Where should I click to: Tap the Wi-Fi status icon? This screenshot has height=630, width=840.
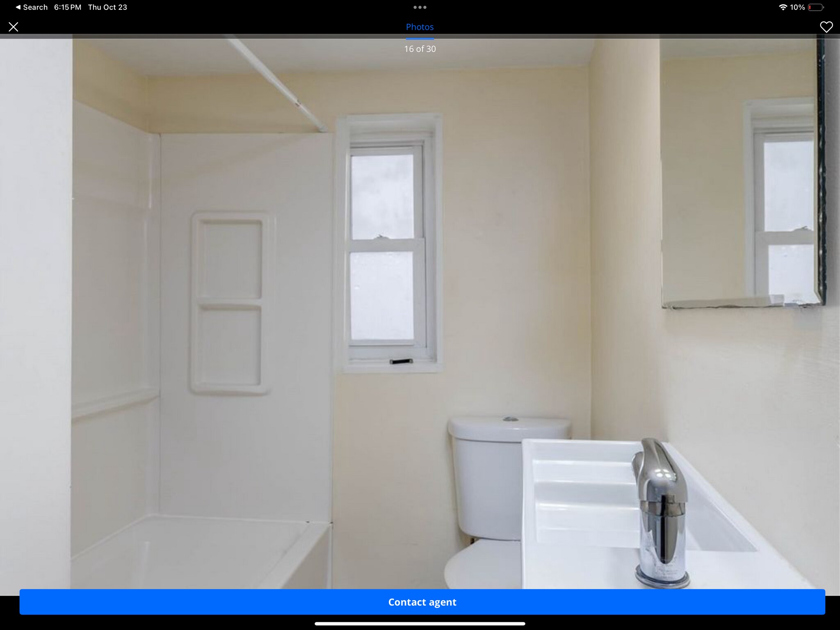(783, 7)
